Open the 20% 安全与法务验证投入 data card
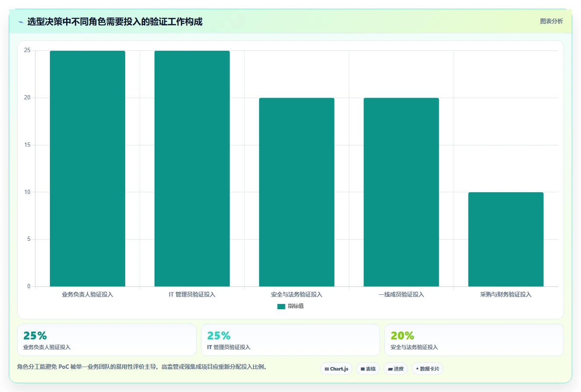The height and width of the screenshot is (392, 581). pos(474,340)
